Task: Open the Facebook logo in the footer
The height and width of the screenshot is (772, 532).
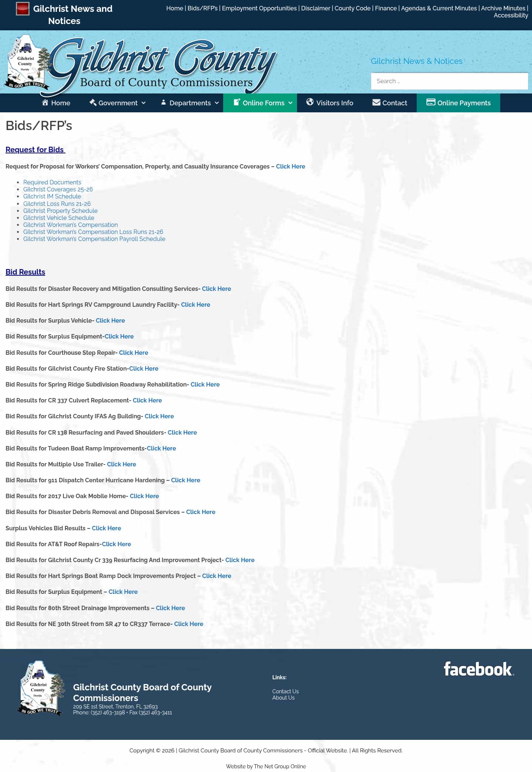Action: click(479, 669)
